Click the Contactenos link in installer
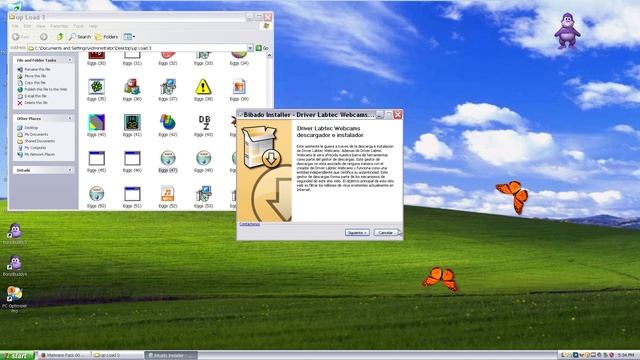Image resolution: width=640 pixels, height=360 pixels. [249, 224]
